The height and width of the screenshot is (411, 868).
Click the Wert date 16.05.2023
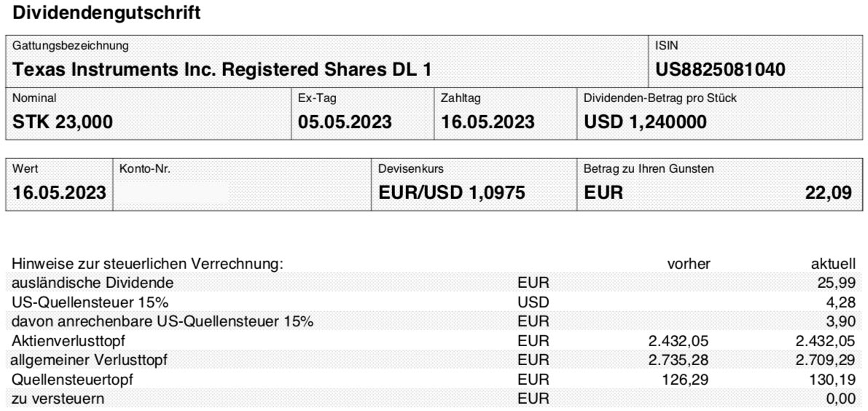tap(59, 192)
